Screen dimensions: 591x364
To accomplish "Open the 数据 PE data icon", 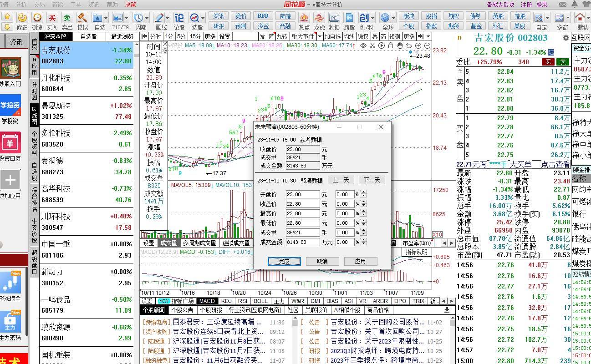I will 334,17.
